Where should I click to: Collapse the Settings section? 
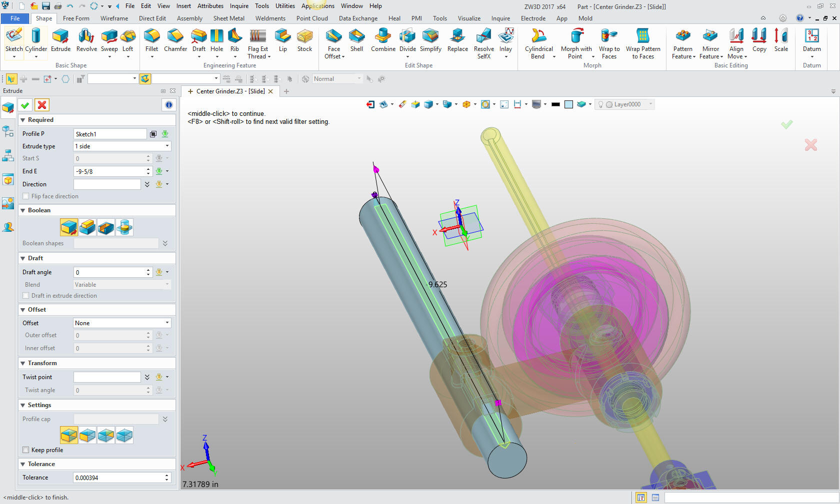coord(22,405)
